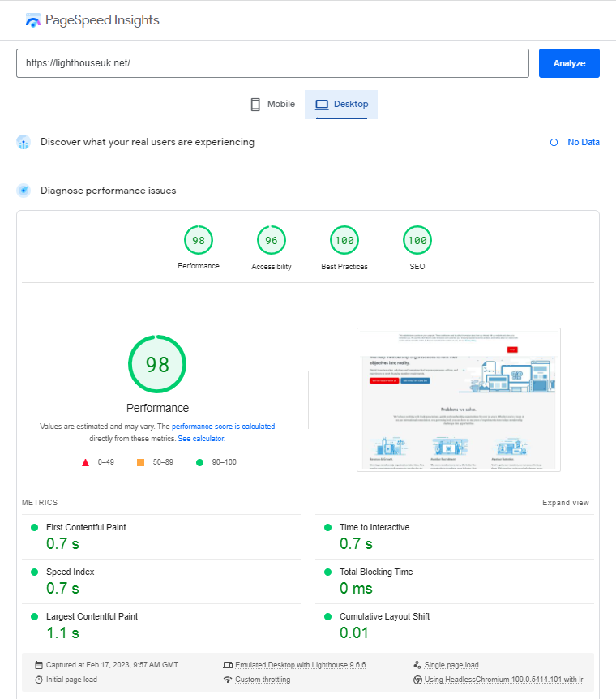Click the stopwatch icon beside Initial page load

[x=39, y=680]
